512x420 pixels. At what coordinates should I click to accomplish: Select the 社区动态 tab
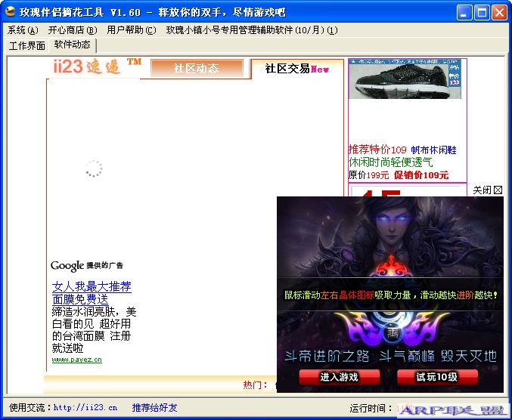pos(197,69)
